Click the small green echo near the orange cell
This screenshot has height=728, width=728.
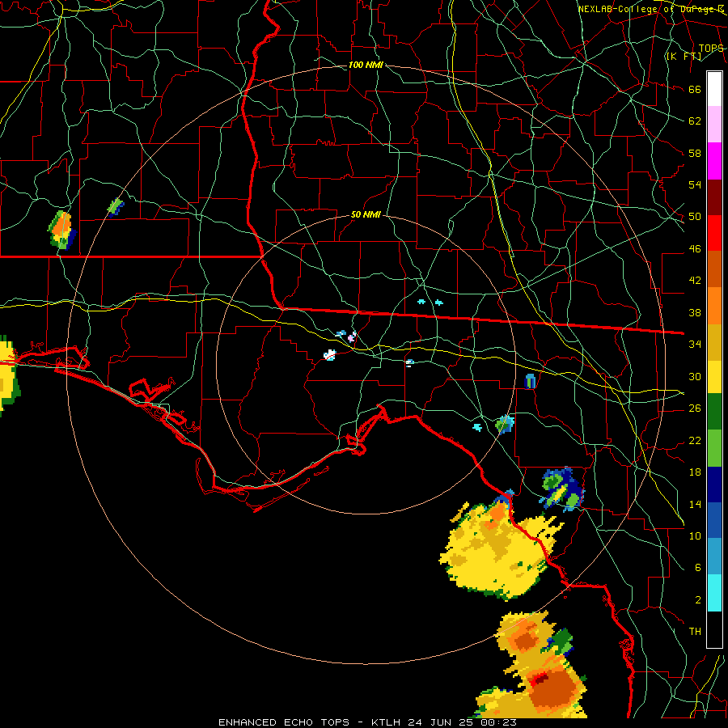click(x=115, y=205)
